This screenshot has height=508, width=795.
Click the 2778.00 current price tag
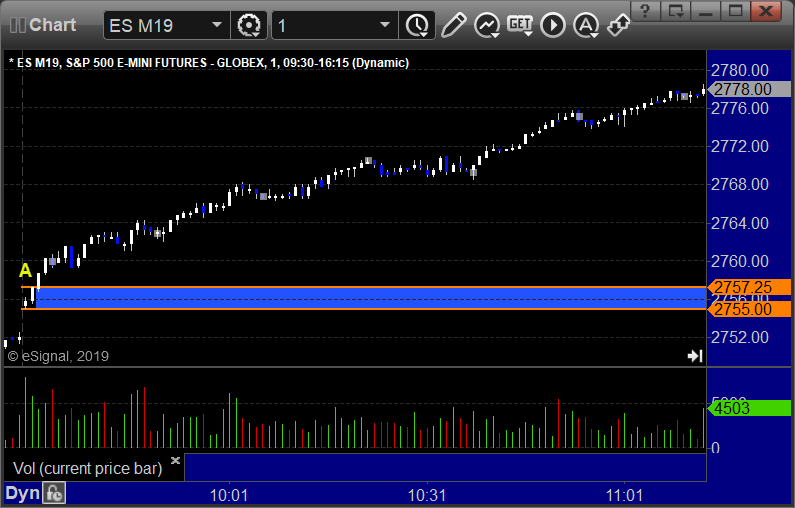tap(749, 89)
